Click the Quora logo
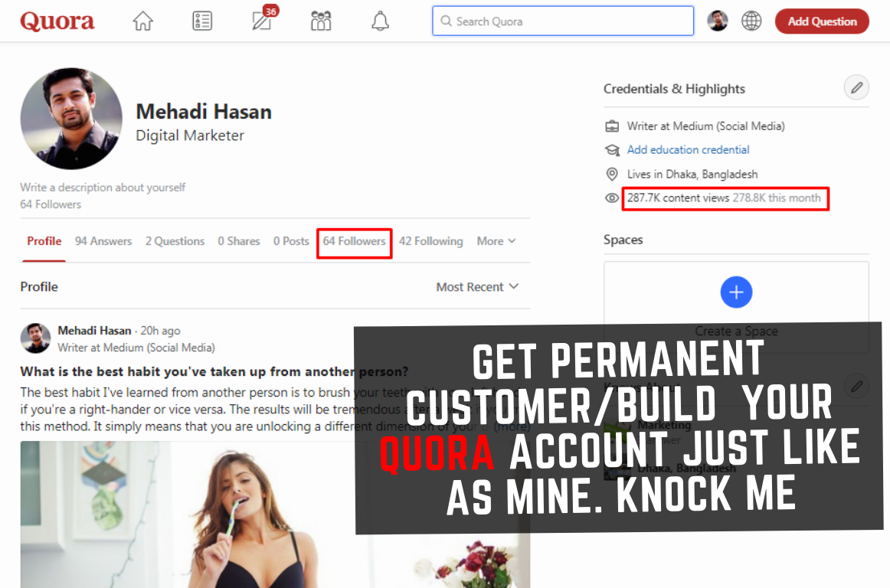Viewport: 890px width, 588px height. [57, 21]
